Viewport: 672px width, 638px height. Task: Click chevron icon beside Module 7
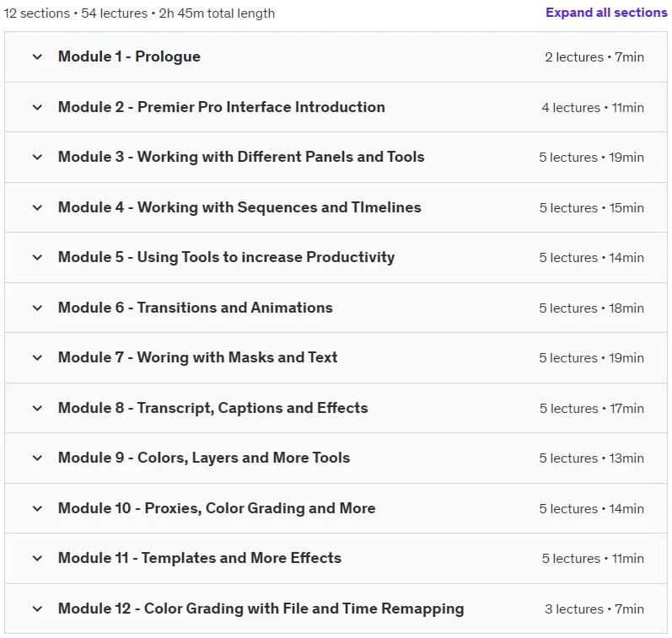click(x=37, y=357)
